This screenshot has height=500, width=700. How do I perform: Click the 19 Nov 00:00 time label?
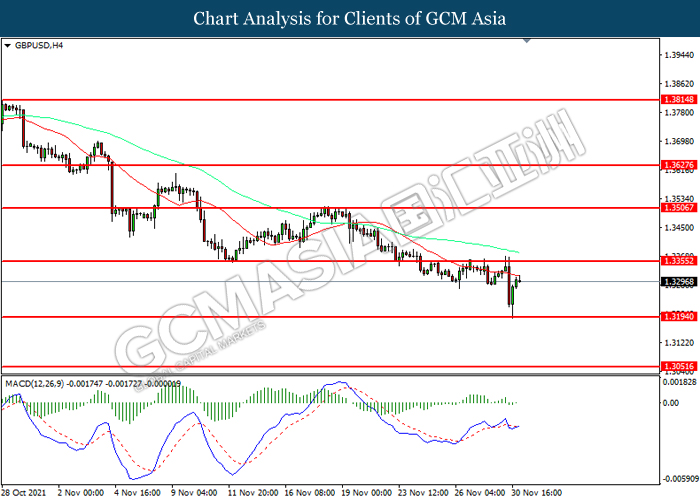point(367,493)
